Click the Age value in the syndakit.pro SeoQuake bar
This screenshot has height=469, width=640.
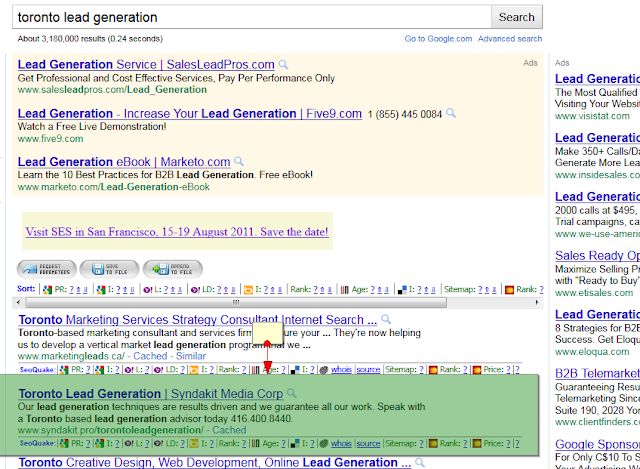[x=283, y=444]
